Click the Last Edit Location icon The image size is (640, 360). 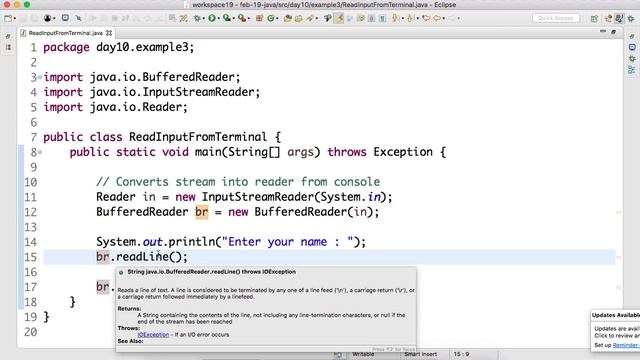426,18
